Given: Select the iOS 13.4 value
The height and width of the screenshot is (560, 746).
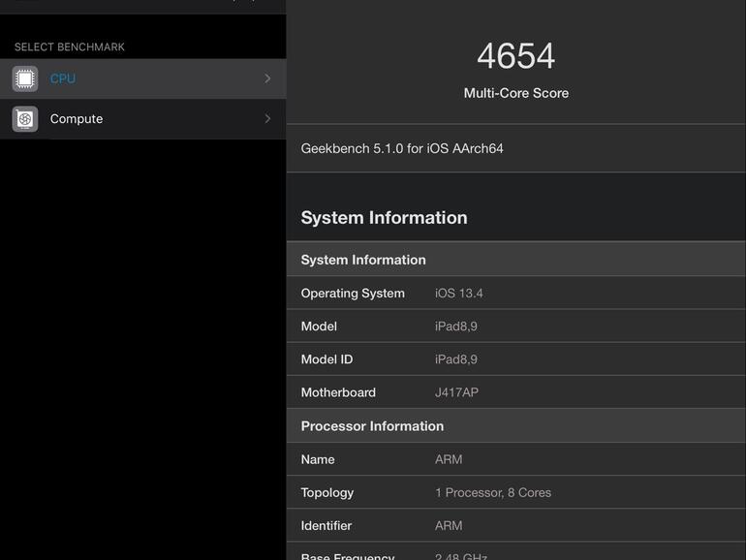Looking at the screenshot, I should (x=459, y=294).
